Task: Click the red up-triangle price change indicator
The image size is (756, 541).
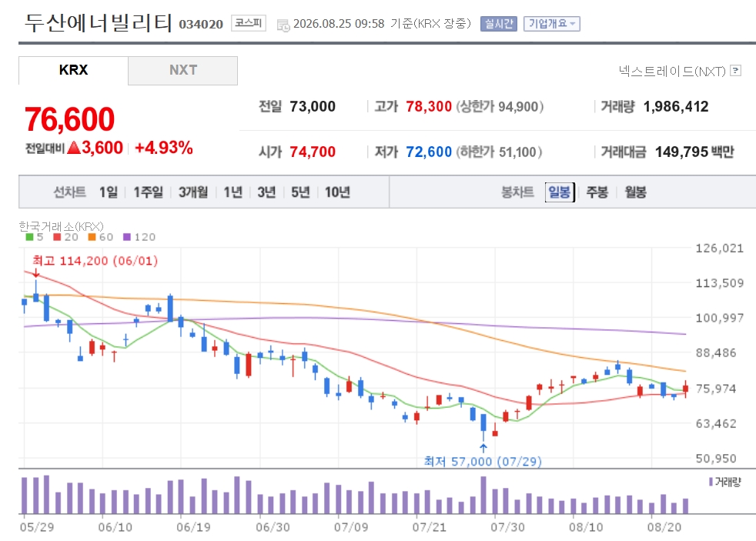Action: (74, 148)
